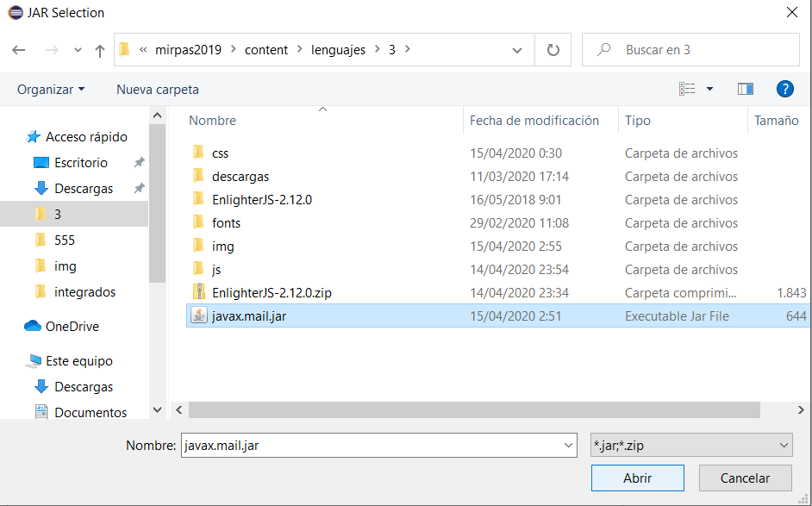Expand chevron after mirpas2019 in path
The image size is (812, 506).
233,49
